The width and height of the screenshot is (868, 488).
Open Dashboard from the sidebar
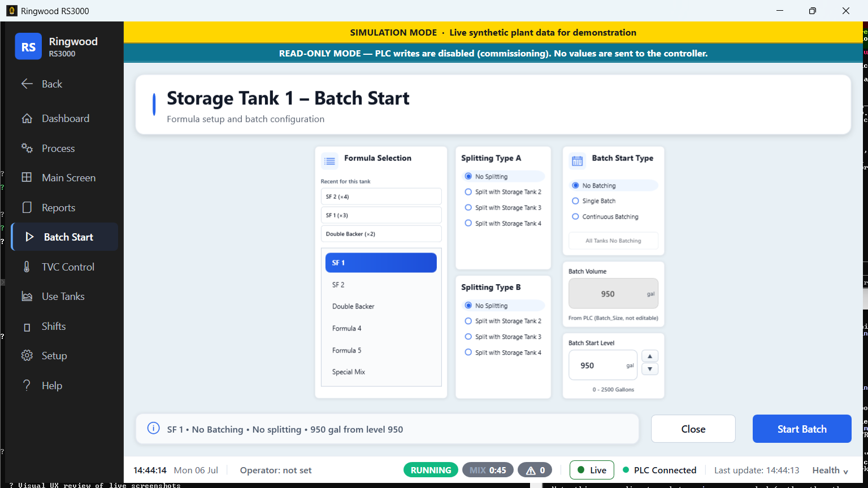point(64,119)
